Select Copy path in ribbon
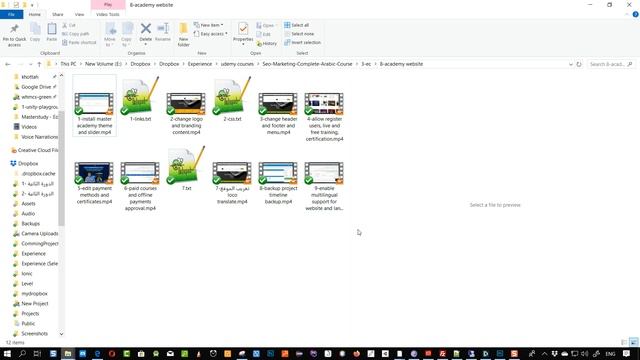The width and height of the screenshot is (640, 360). [x=76, y=34]
